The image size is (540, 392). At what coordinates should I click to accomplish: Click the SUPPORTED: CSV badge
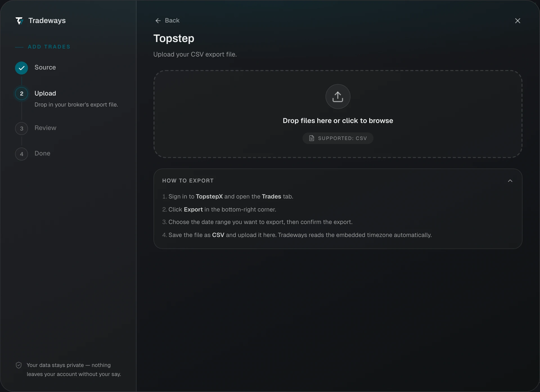pos(338,138)
